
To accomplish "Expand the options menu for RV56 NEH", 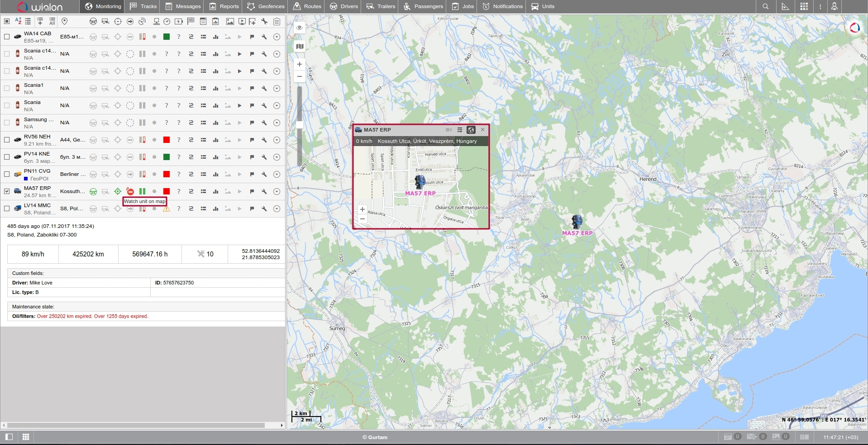I will (x=277, y=140).
